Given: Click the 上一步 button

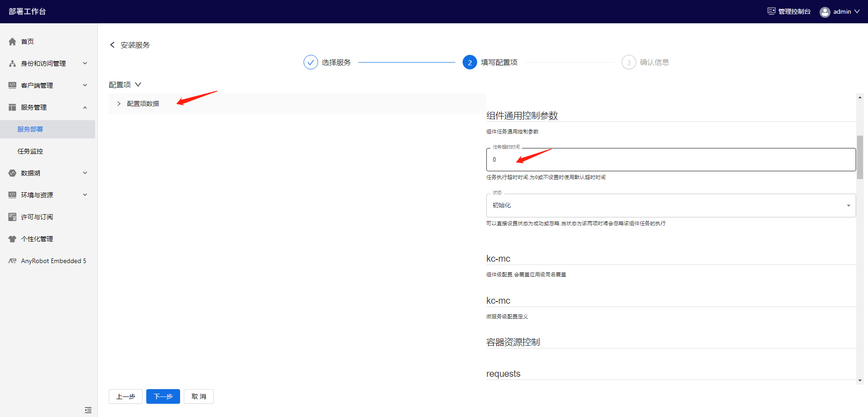Looking at the screenshot, I should 126,396.
